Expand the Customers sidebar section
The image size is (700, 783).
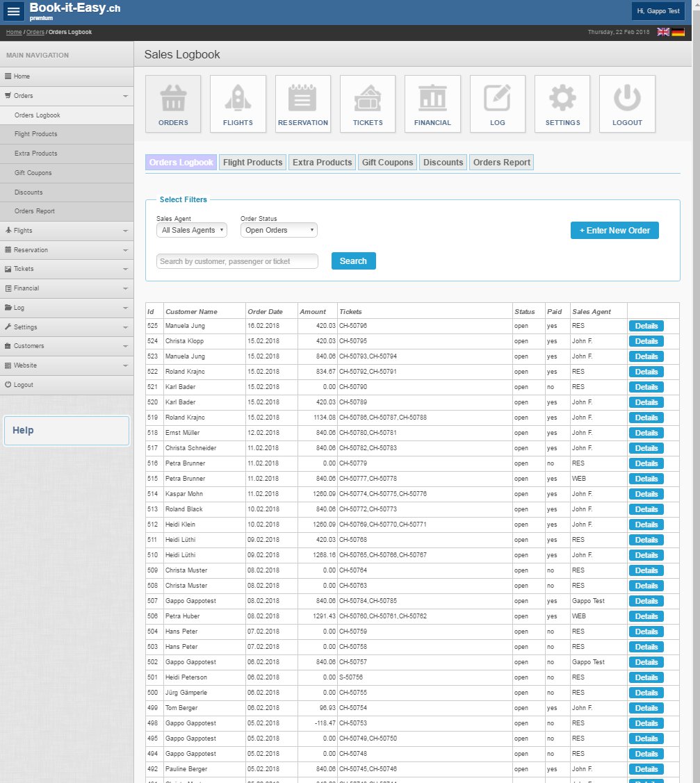67,346
